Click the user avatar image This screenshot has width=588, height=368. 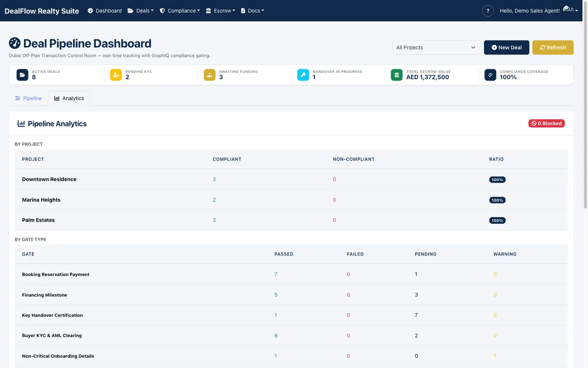[568, 9]
